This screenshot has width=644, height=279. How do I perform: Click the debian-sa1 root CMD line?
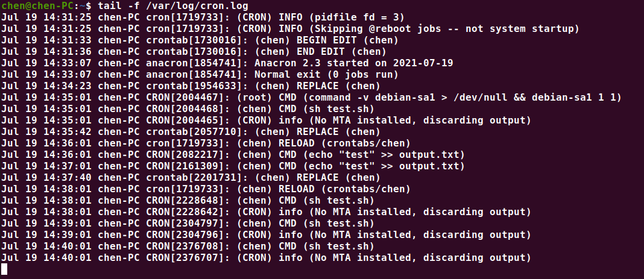point(311,98)
